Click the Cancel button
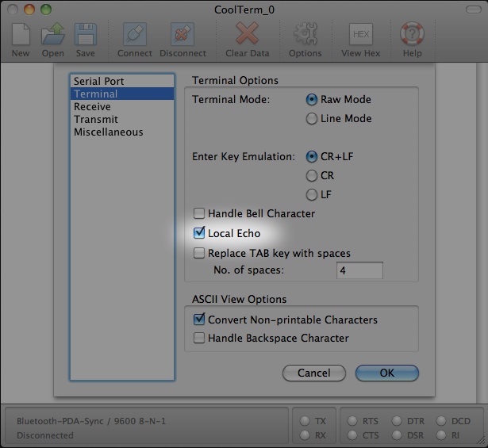The height and width of the screenshot is (448, 488). (314, 373)
